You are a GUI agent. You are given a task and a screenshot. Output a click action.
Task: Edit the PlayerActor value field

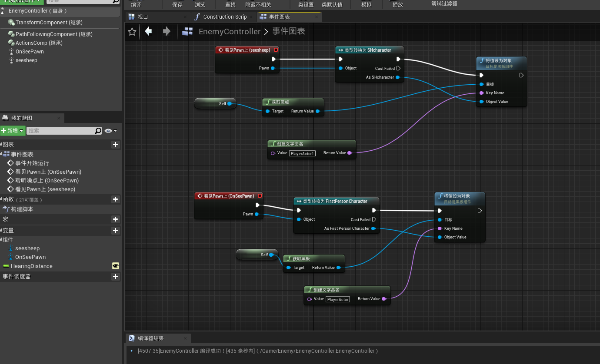pyautogui.click(x=338, y=299)
